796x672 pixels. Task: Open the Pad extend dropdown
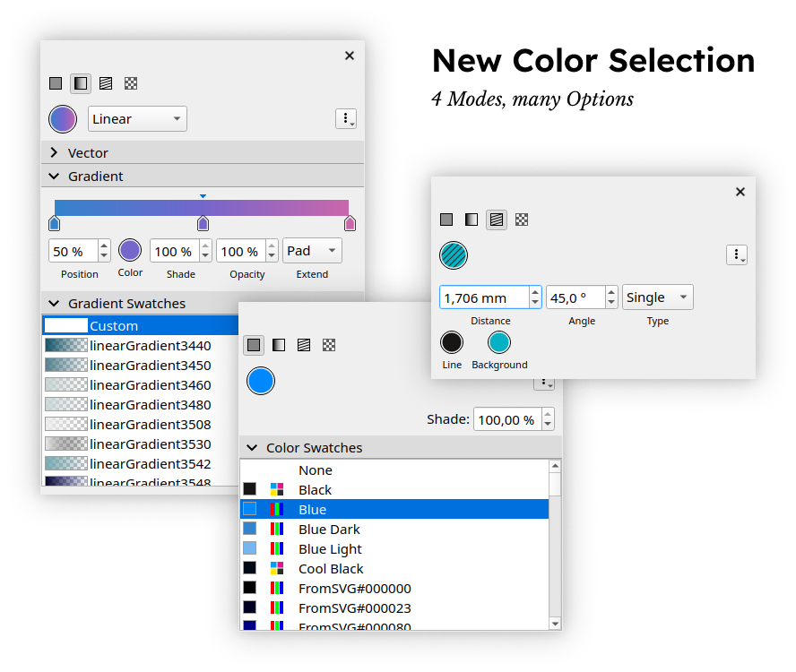[312, 251]
